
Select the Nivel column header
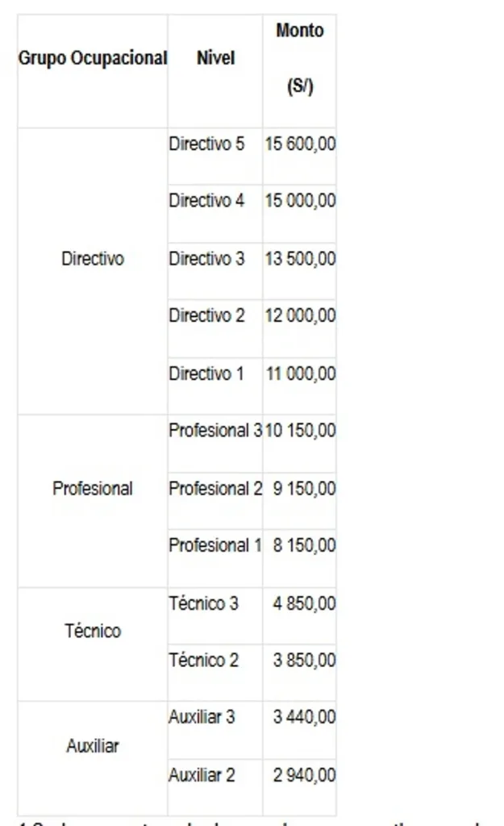click(x=215, y=71)
